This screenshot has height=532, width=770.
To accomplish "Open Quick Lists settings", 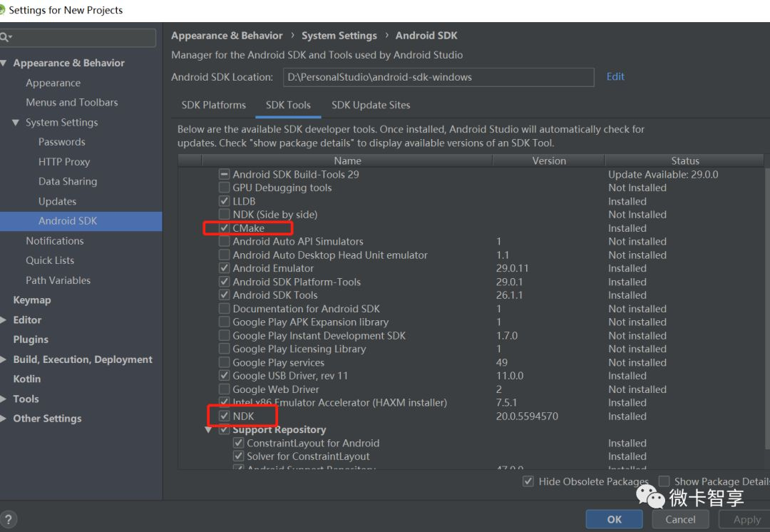I will [50, 260].
